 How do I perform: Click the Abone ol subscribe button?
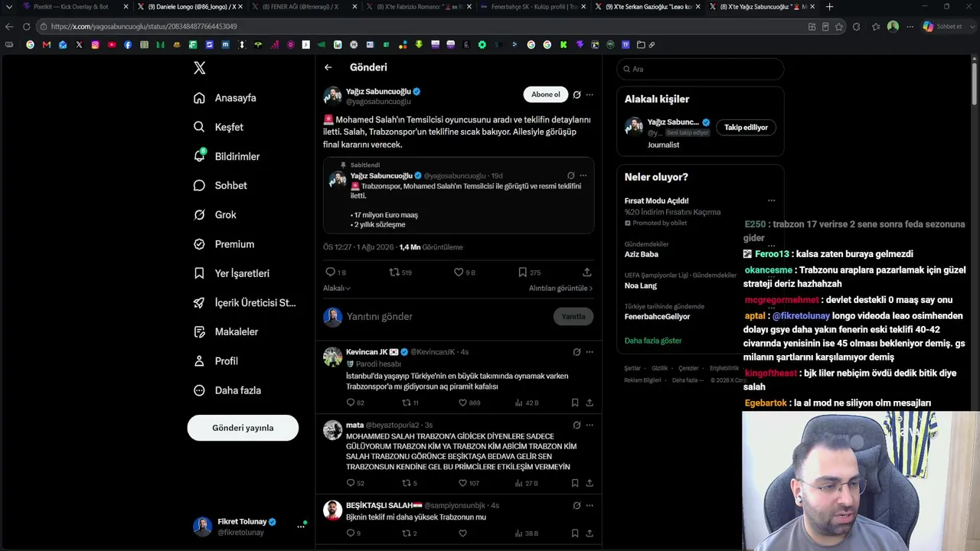(546, 94)
